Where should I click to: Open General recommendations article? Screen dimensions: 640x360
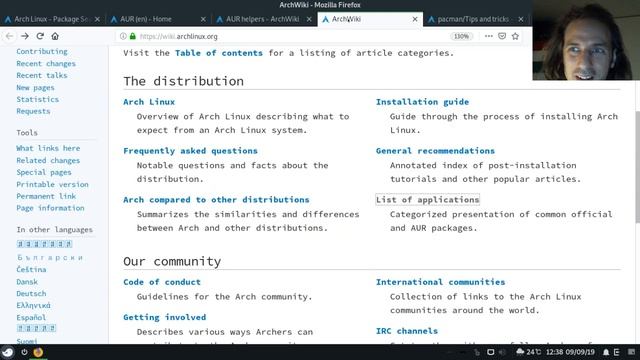pos(435,151)
